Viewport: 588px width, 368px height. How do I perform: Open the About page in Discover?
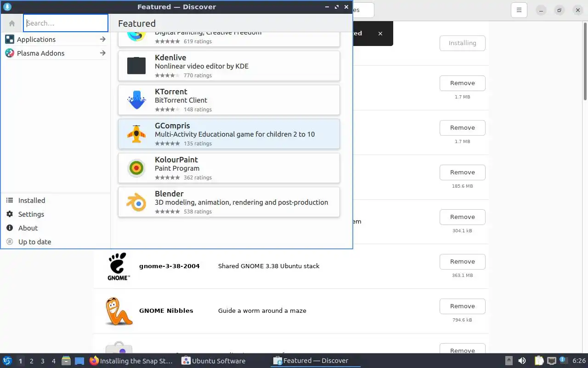pyautogui.click(x=55, y=228)
